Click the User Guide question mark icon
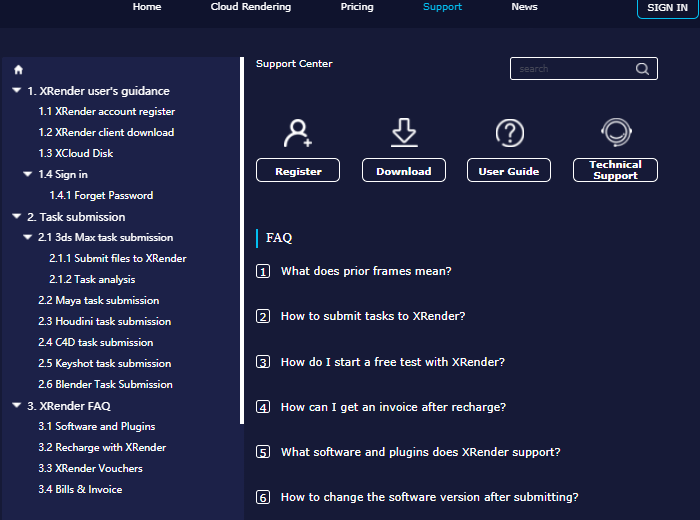This screenshot has height=520, width=700. [510, 133]
